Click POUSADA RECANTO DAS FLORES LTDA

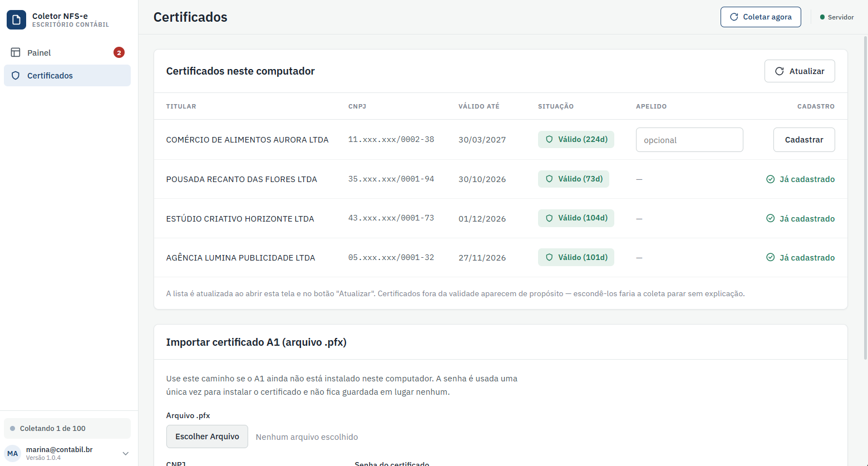241,179
